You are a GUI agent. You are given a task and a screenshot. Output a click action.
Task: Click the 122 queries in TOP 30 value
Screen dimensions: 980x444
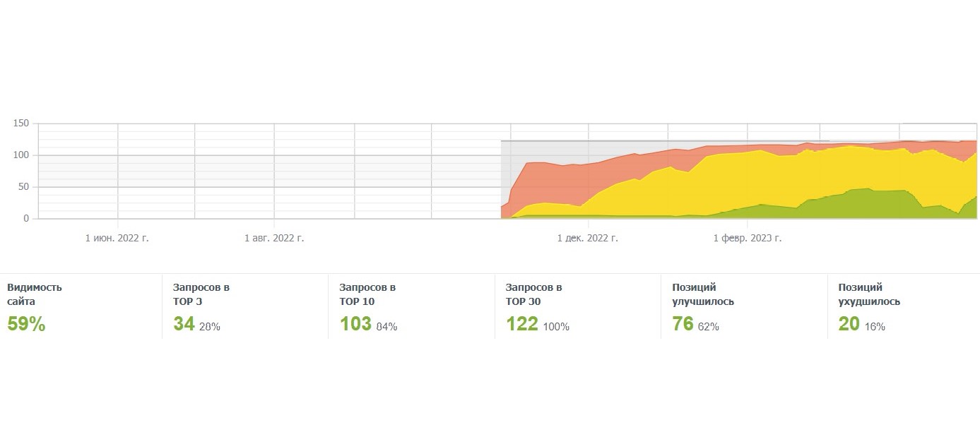click(522, 325)
